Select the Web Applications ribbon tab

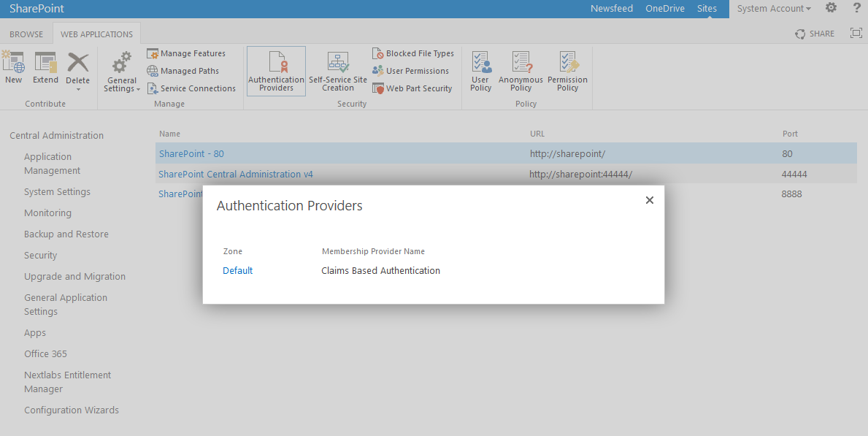(x=97, y=34)
